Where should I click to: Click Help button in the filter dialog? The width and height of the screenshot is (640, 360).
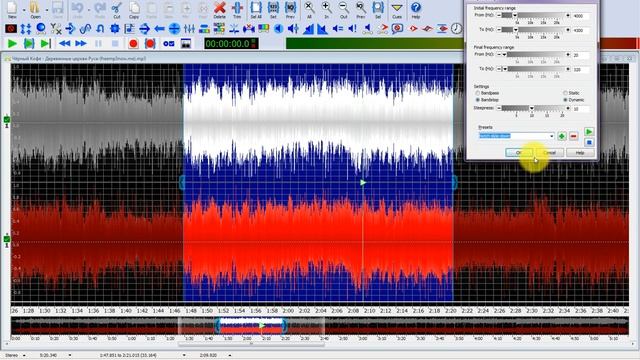tap(580, 152)
